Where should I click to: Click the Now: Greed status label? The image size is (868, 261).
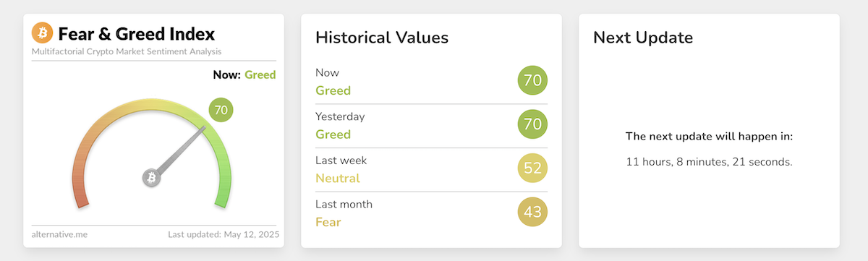point(244,74)
